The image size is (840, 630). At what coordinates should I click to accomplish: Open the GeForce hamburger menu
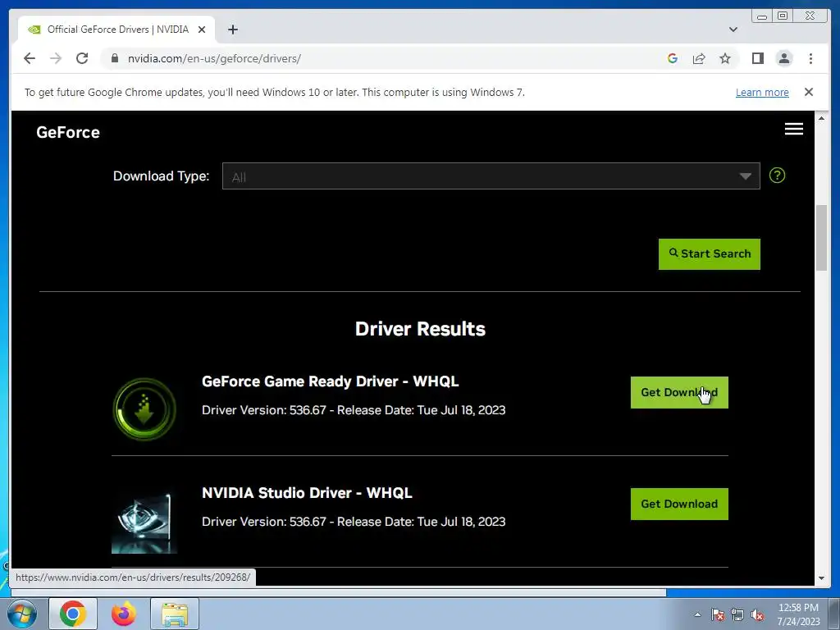794,129
